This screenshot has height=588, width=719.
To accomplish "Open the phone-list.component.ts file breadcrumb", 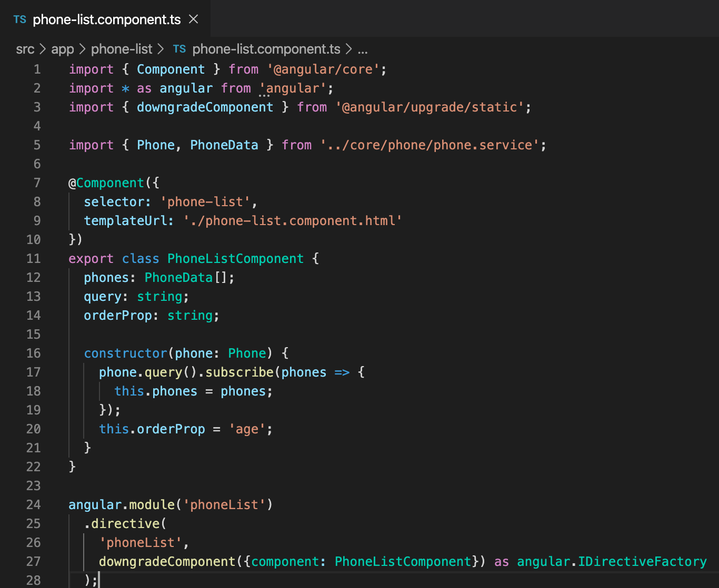I will tap(266, 49).
